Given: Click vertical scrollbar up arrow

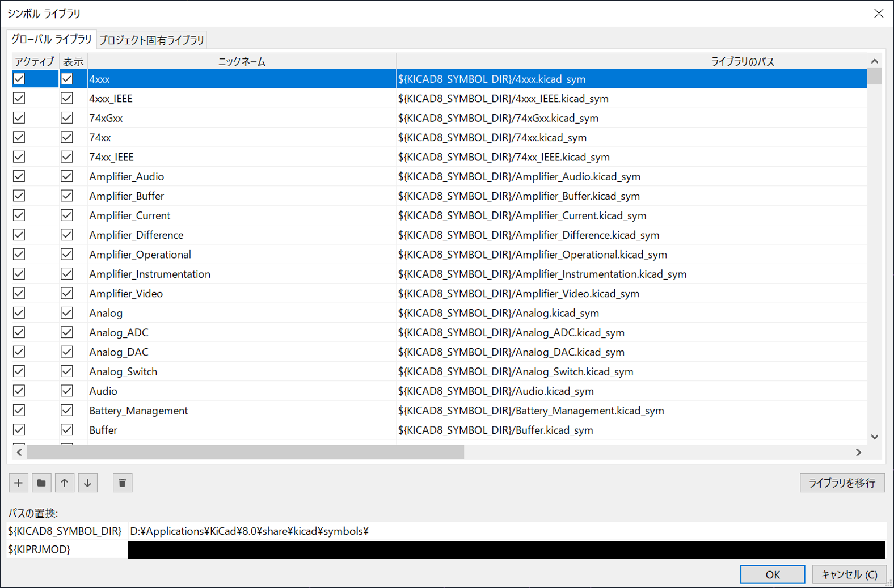Looking at the screenshot, I should tap(875, 61).
